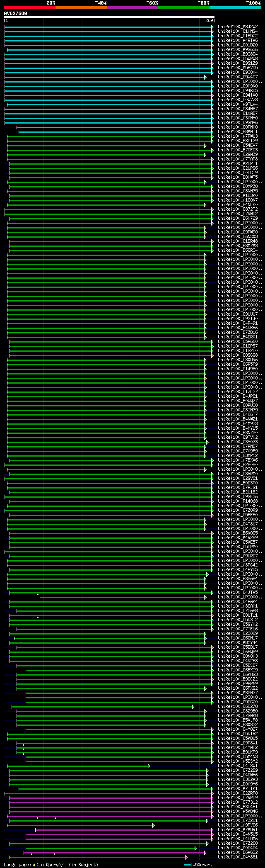The width and height of the screenshot is (265, 868).
Task: Pick the UniRef100_P30822 entry
Action: click(238, 725)
